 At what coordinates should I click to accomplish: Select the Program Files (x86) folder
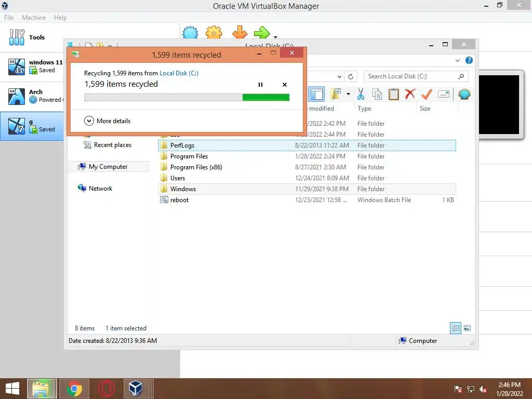pos(307,167)
